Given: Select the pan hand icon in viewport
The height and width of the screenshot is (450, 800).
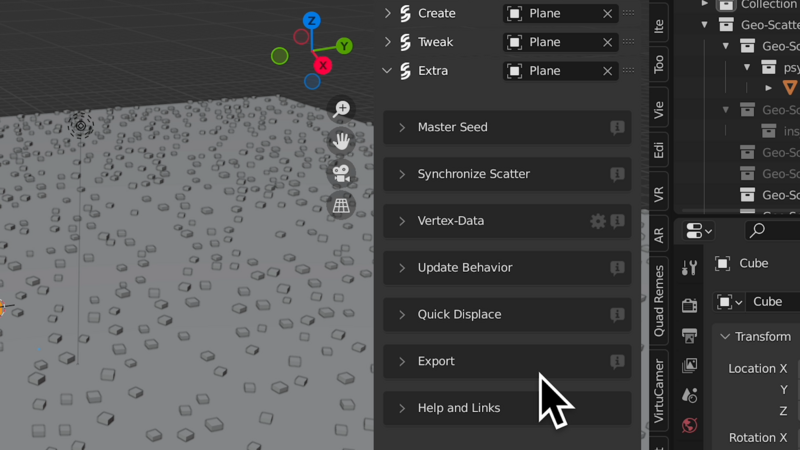Looking at the screenshot, I should [x=341, y=141].
